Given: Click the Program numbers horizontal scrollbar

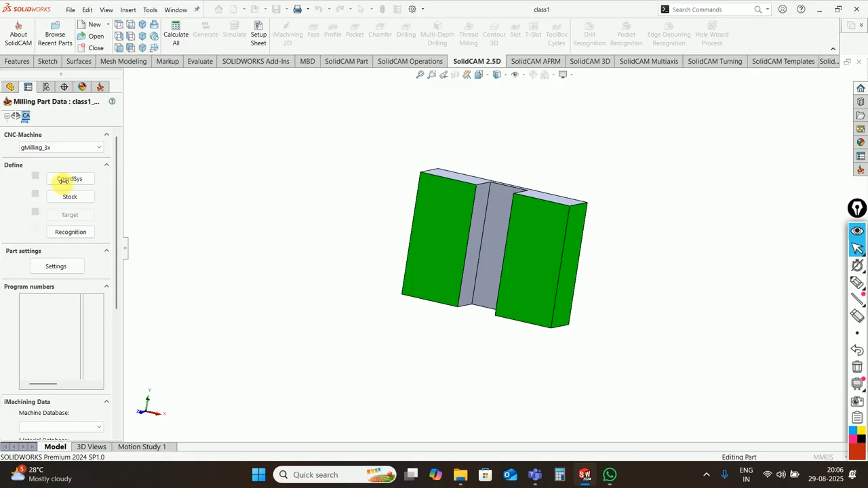Looking at the screenshot, I should (43, 384).
